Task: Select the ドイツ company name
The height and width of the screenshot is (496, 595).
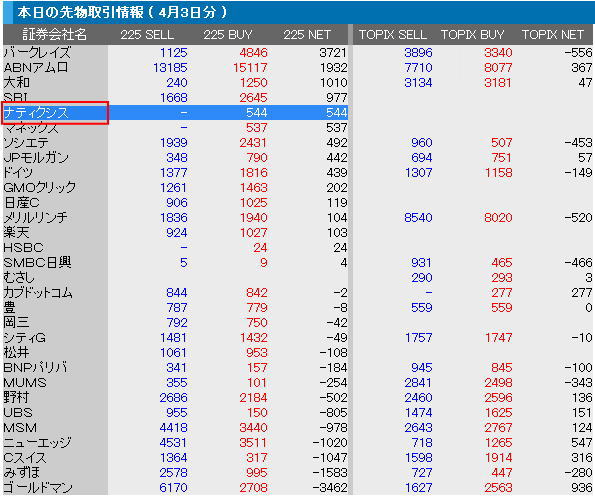Action: coord(18,173)
